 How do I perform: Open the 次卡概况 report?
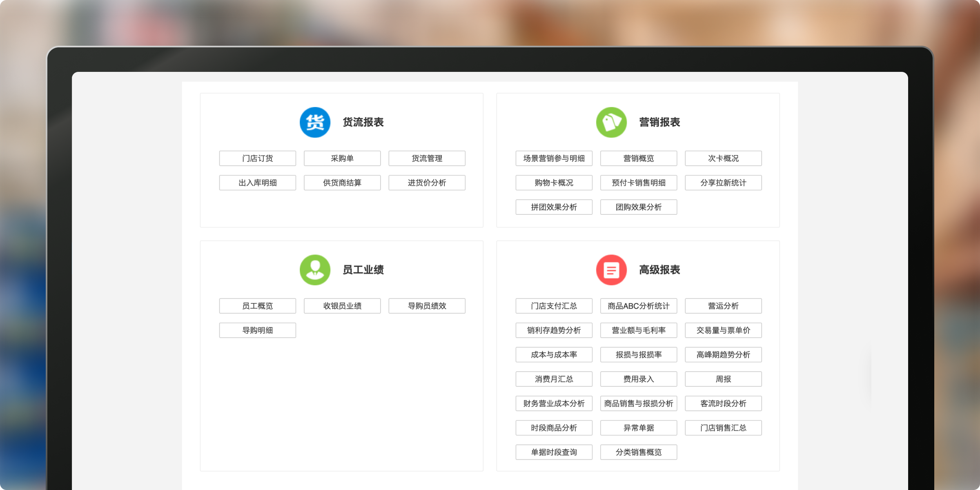tap(724, 158)
